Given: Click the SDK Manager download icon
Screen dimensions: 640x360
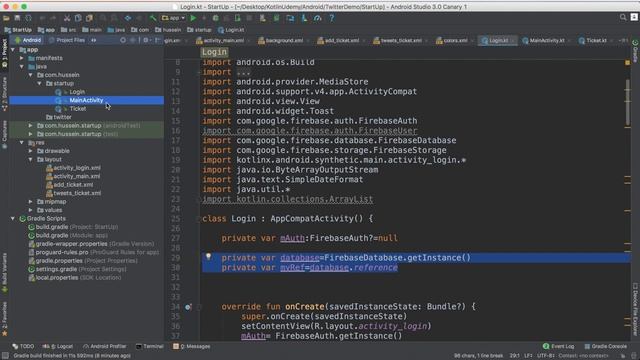Looking at the screenshot, I should click(x=304, y=18).
